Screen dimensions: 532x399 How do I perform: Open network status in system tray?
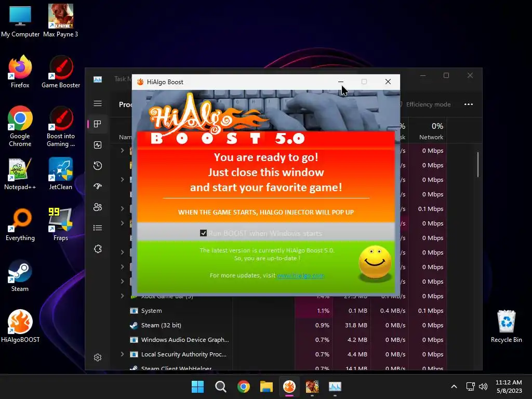pyautogui.click(x=471, y=387)
